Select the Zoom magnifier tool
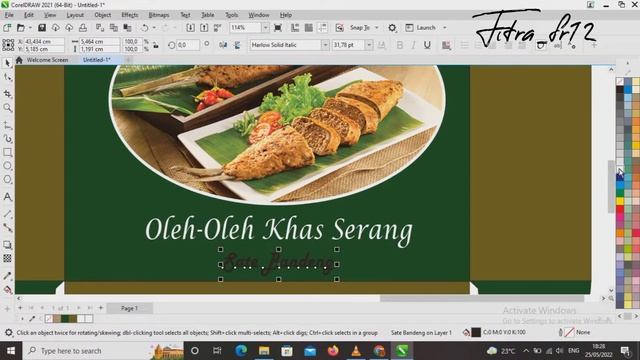The image size is (640, 360). [x=7, y=108]
